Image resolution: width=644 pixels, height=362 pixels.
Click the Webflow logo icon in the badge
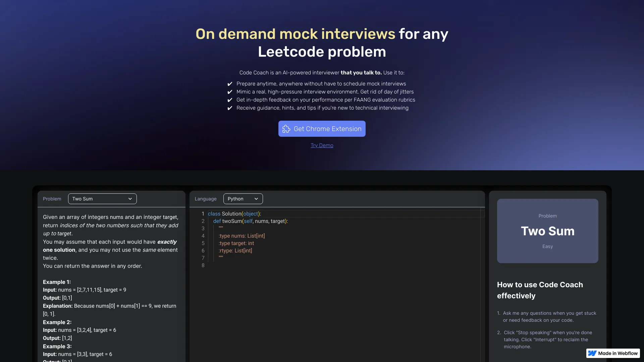pos(593,353)
